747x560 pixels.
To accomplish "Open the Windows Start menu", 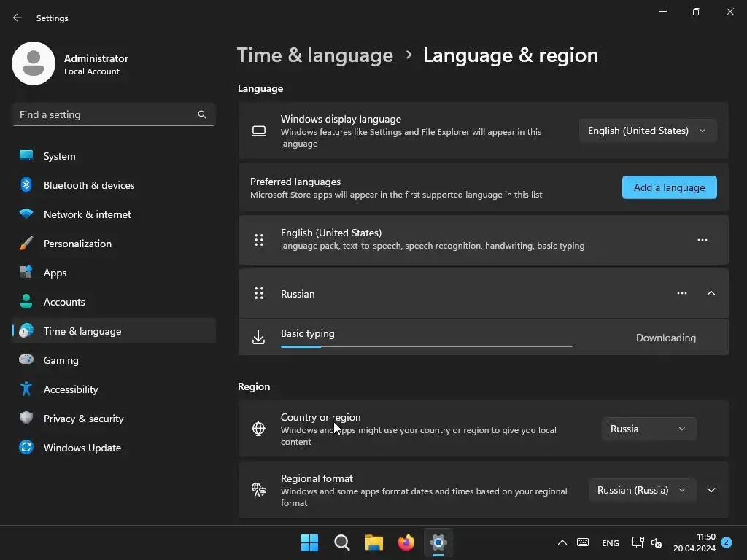I will point(309,542).
